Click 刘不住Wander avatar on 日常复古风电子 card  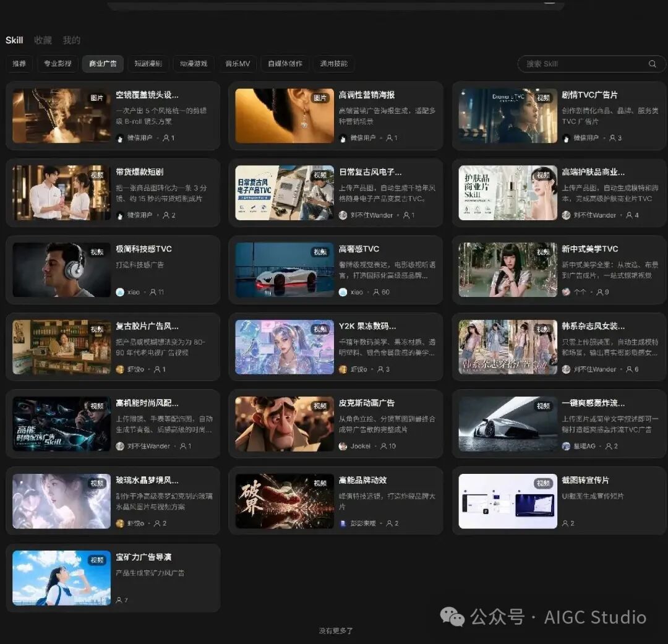pos(343,215)
